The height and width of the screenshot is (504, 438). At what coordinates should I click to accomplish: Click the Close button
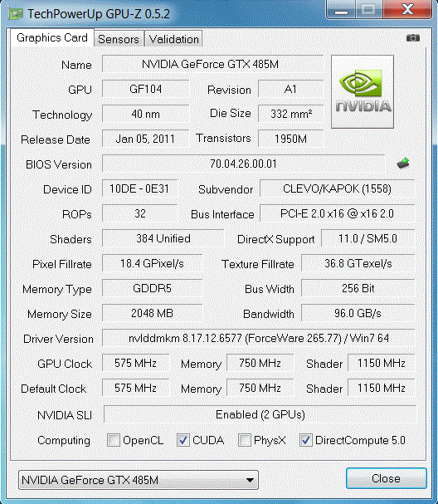(387, 478)
